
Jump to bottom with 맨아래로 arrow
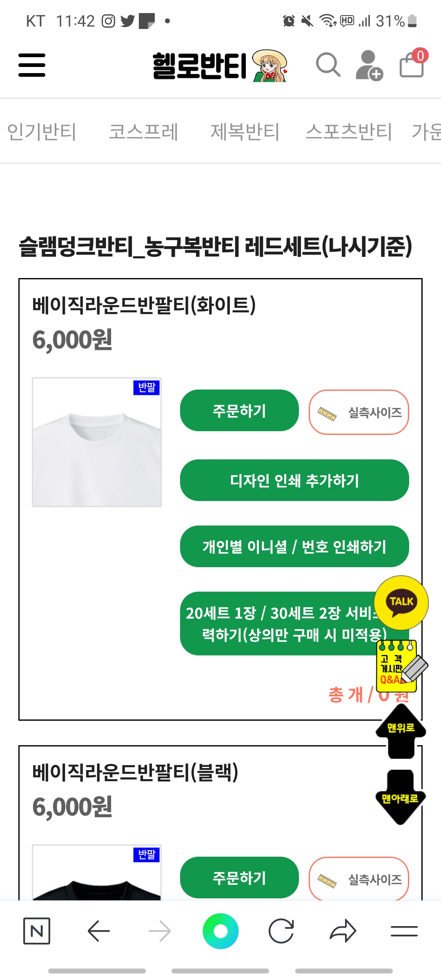[401, 797]
